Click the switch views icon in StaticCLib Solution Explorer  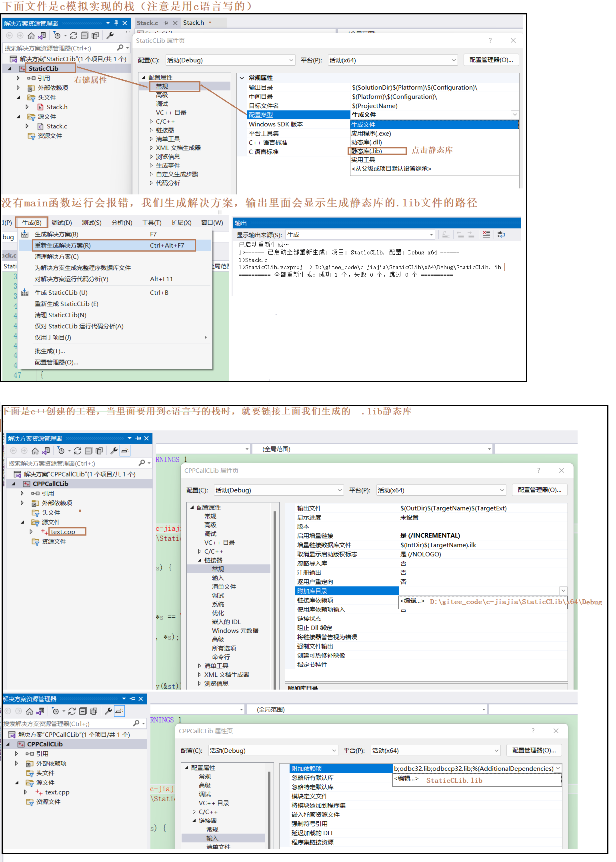pyautogui.click(x=42, y=36)
